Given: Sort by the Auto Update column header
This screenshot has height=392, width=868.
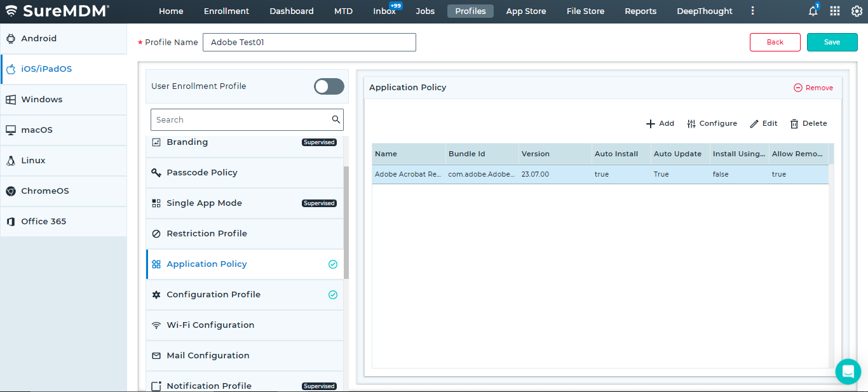Looking at the screenshot, I should (681, 154).
